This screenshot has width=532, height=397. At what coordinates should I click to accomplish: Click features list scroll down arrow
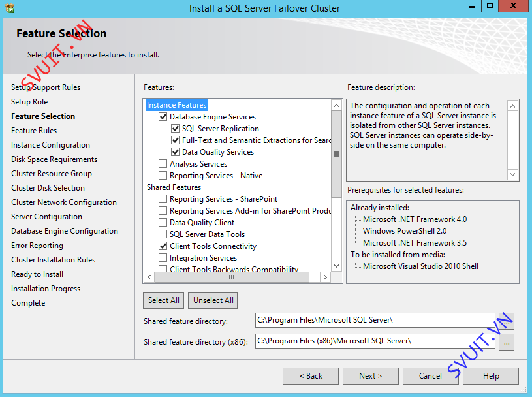click(336, 266)
